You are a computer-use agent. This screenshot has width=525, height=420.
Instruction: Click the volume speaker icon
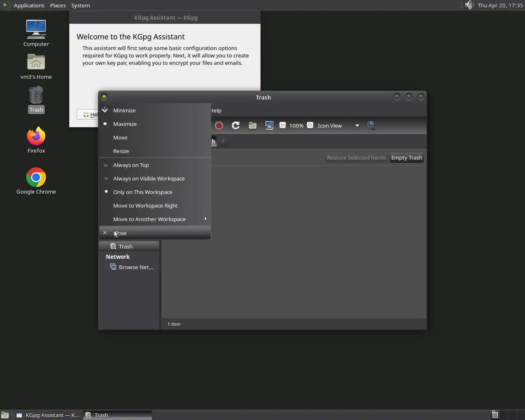point(469,5)
